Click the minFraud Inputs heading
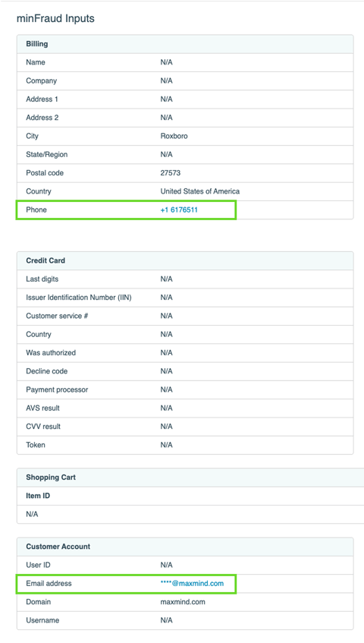This screenshot has width=364, height=643. (55, 18)
